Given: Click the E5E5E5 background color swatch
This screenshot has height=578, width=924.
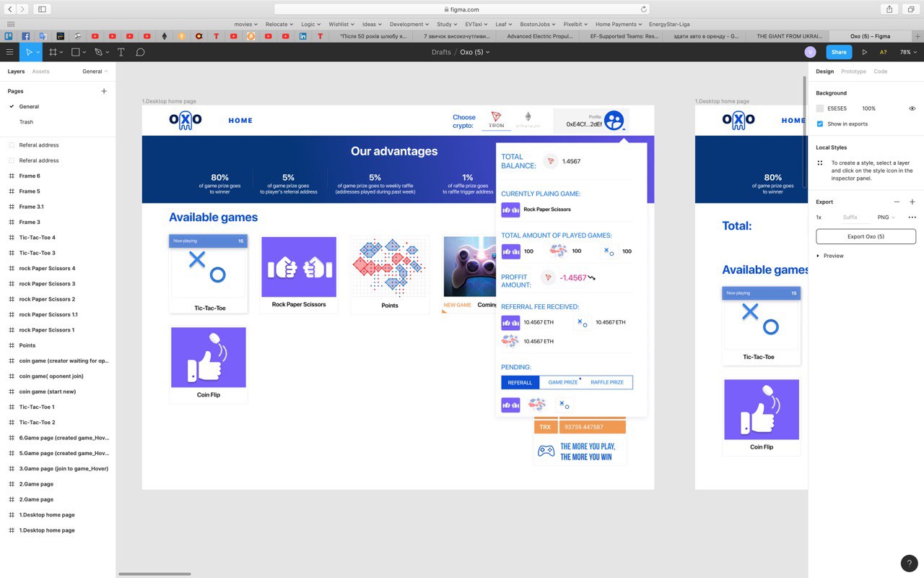Looking at the screenshot, I should tap(819, 108).
